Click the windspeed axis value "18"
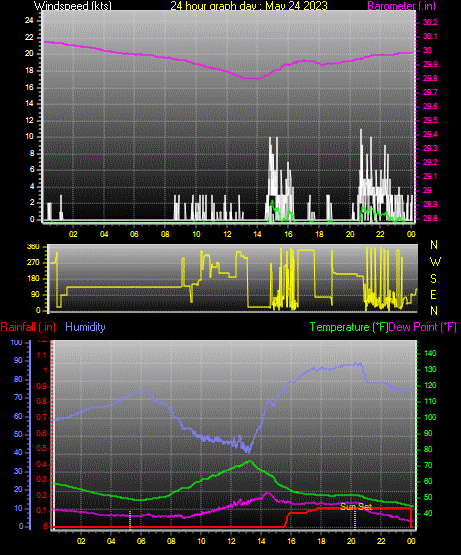This screenshot has width=461, height=555. [x=29, y=70]
